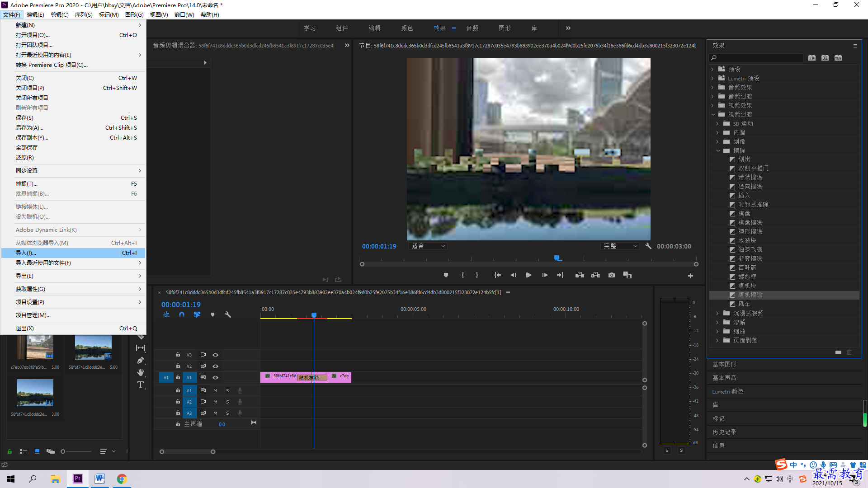Play the sequence in Program monitor

coord(528,275)
